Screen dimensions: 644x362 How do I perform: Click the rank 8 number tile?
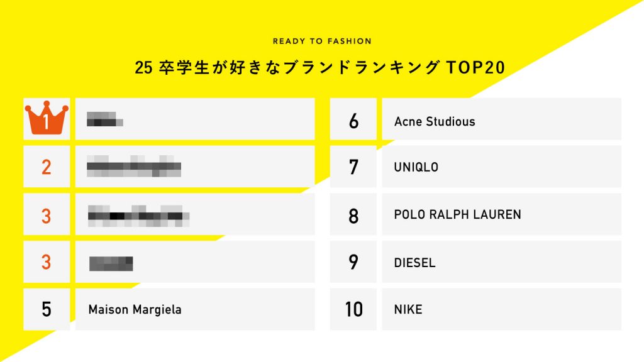pos(353,215)
